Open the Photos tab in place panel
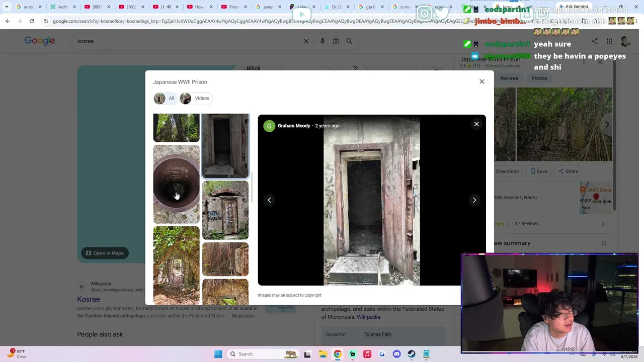This screenshot has height=362, width=644. coord(539,78)
